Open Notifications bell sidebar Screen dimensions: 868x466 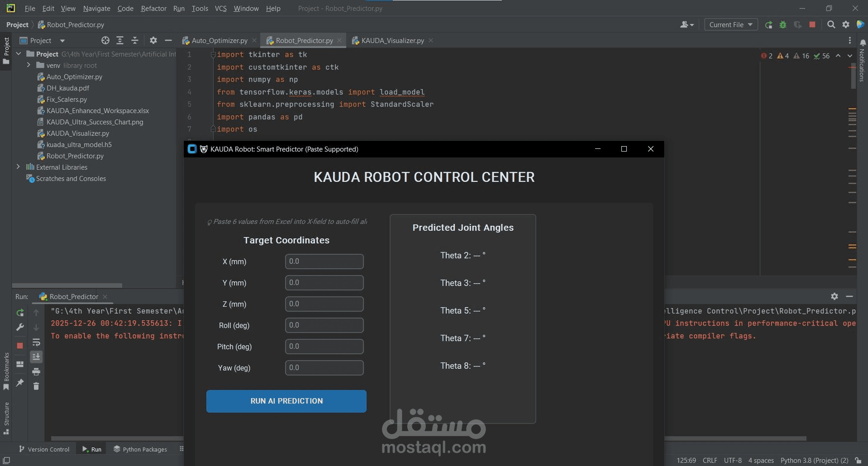(x=863, y=43)
